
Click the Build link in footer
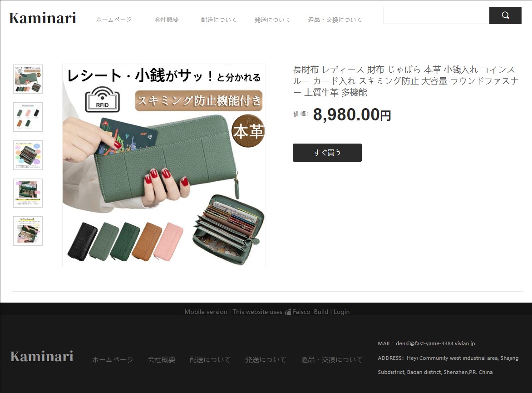pyautogui.click(x=321, y=312)
